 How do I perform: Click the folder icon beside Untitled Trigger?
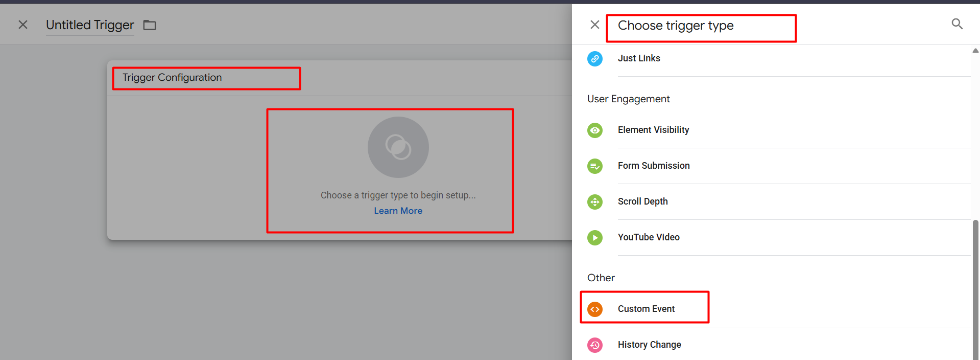150,25
